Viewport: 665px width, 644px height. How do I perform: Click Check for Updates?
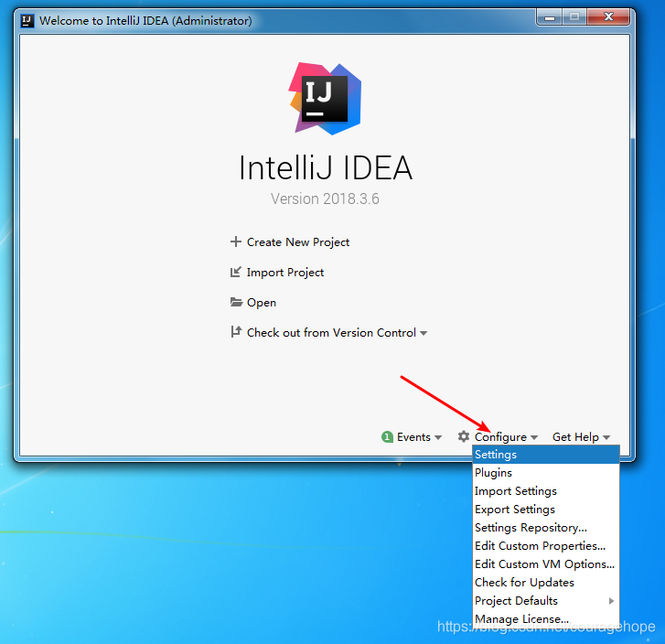pos(546,582)
